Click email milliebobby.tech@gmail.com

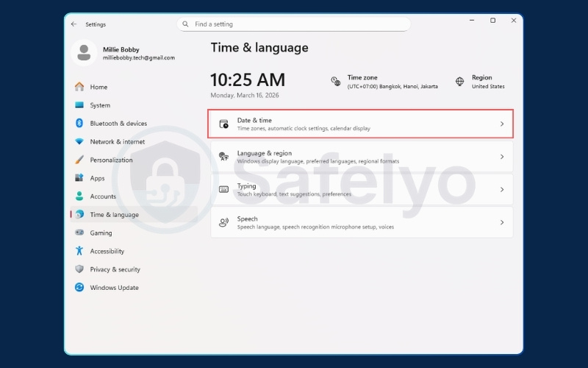coord(139,58)
